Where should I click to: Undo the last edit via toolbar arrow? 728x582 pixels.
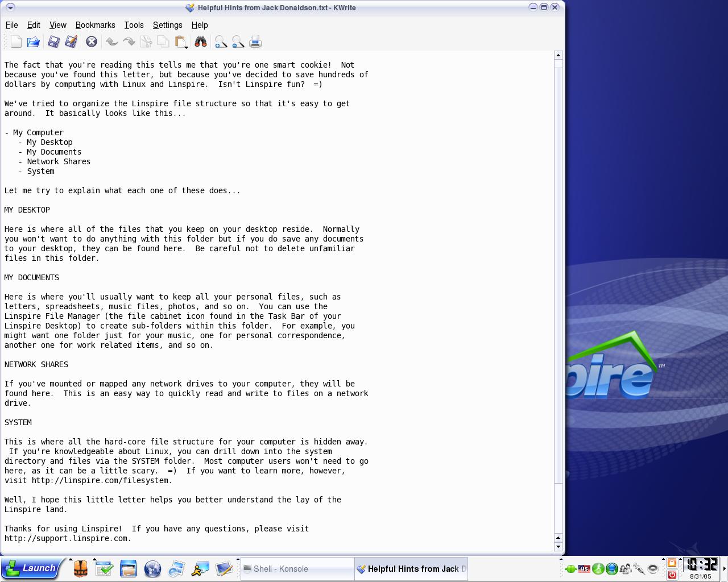[x=112, y=41]
